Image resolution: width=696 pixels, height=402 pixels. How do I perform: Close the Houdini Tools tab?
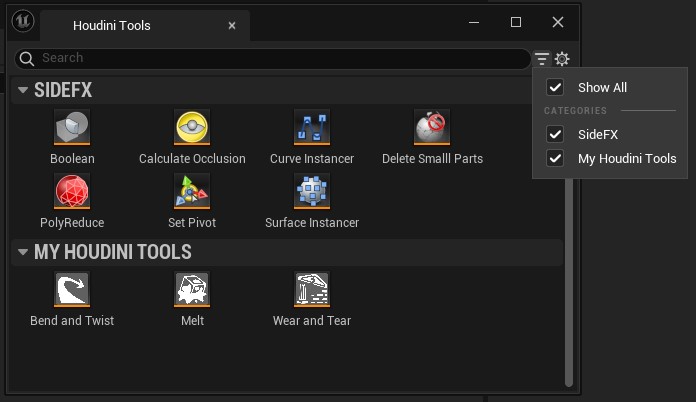(232, 26)
